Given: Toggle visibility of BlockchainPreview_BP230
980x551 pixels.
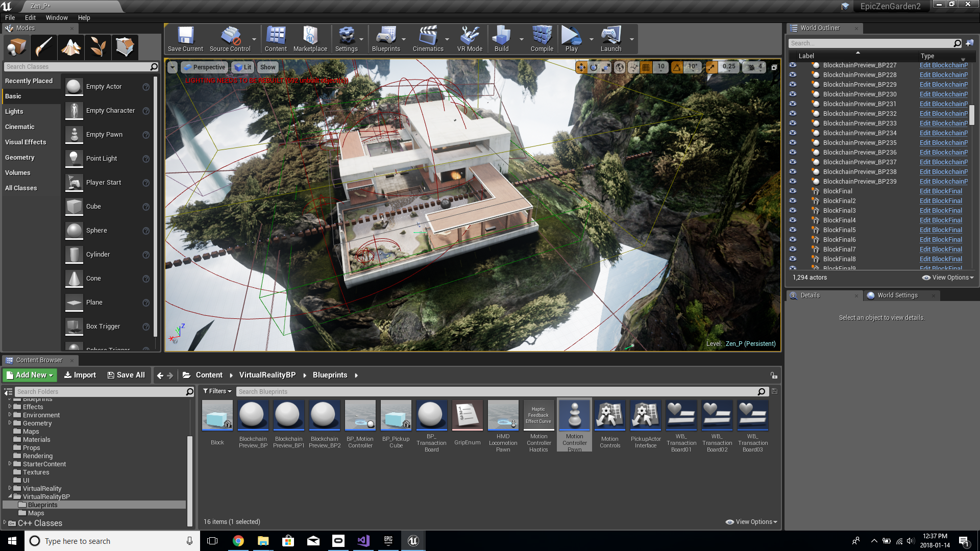Looking at the screenshot, I should pyautogui.click(x=793, y=94).
